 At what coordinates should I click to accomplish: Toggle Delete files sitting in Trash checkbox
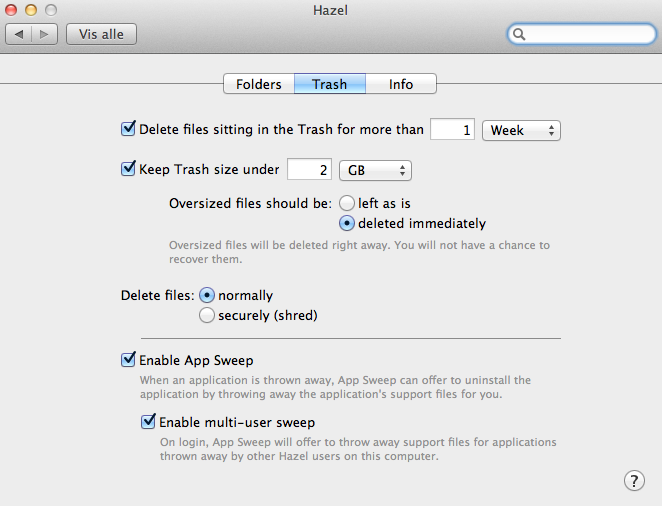128,129
